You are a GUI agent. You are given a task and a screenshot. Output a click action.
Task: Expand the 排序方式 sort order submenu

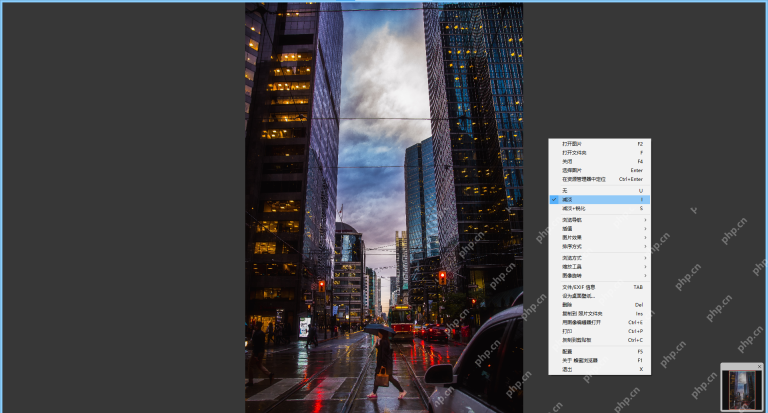600,246
